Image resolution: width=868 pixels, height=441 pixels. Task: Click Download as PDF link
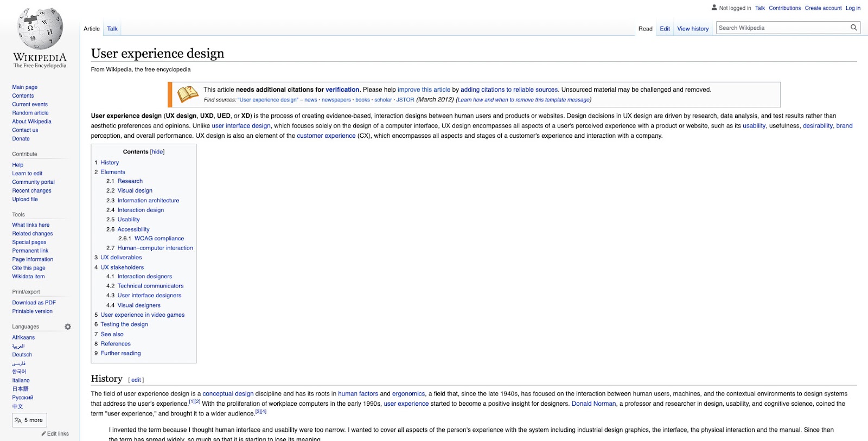(34, 303)
